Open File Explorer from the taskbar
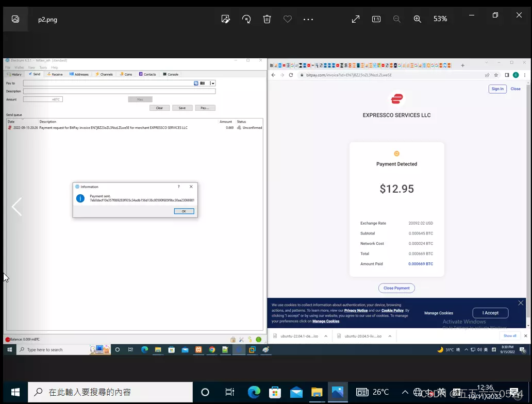This screenshot has height=404, width=532. point(317,392)
